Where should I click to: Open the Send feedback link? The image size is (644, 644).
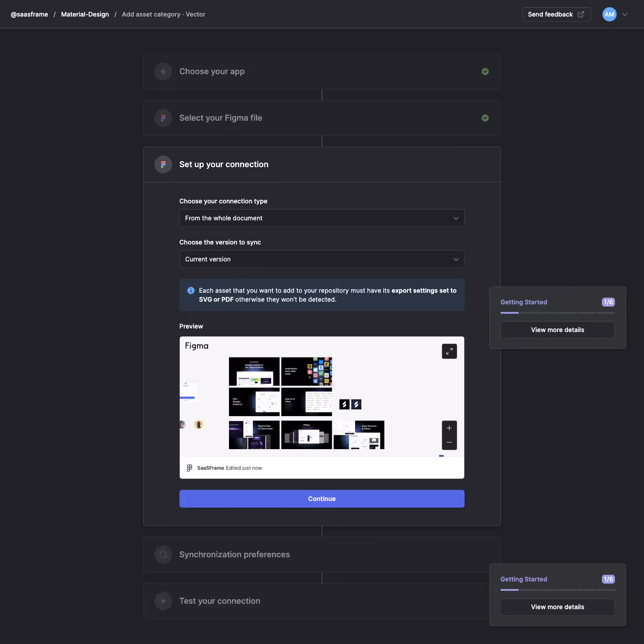click(x=556, y=14)
